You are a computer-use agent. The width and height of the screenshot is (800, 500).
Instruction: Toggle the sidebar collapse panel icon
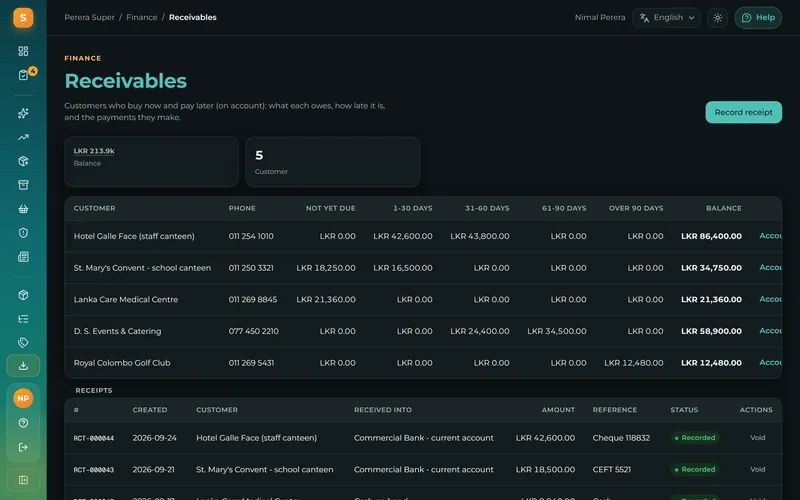[x=23, y=480]
